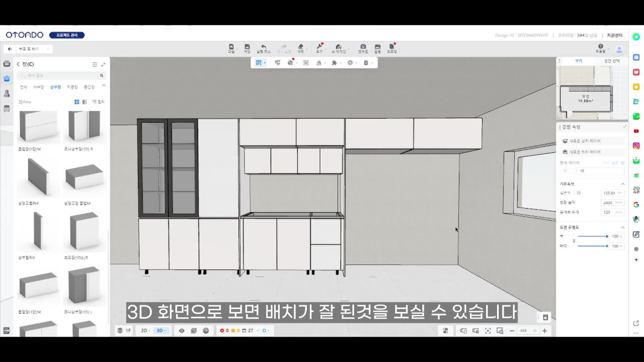Toggle the eye visibility icon in bottom bar

tap(181, 331)
